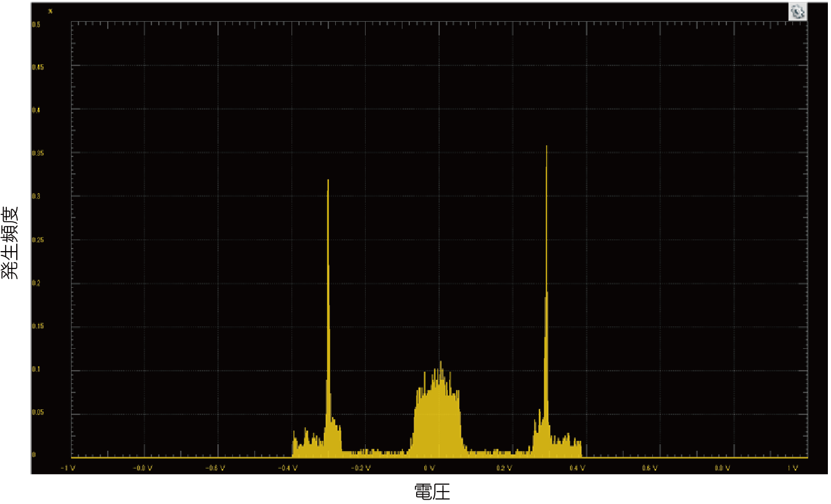Click the 0.6 V x-axis label

(650, 467)
